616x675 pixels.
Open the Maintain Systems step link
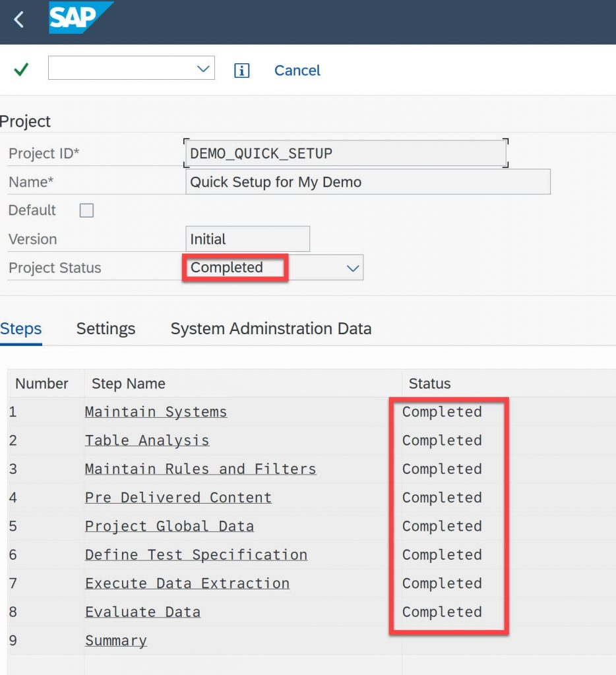156,412
